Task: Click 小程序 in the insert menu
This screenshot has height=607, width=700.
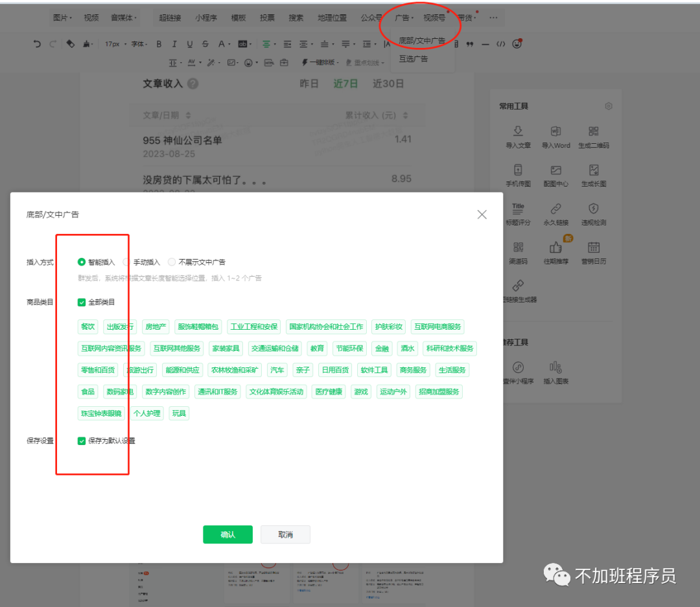Action: [x=206, y=18]
